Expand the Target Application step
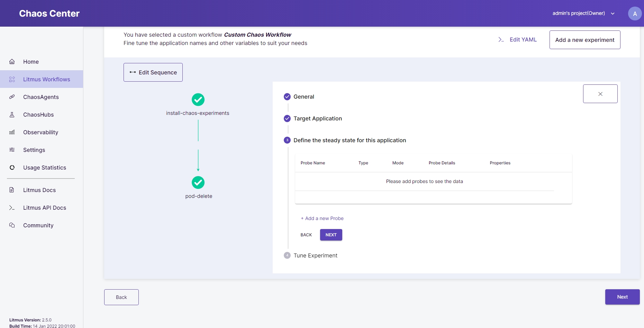Image resolution: width=644 pixels, height=328 pixels. pos(317,119)
